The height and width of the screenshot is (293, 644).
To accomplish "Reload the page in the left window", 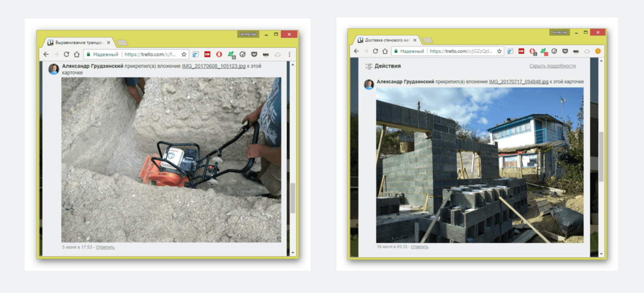I will 66,54.
